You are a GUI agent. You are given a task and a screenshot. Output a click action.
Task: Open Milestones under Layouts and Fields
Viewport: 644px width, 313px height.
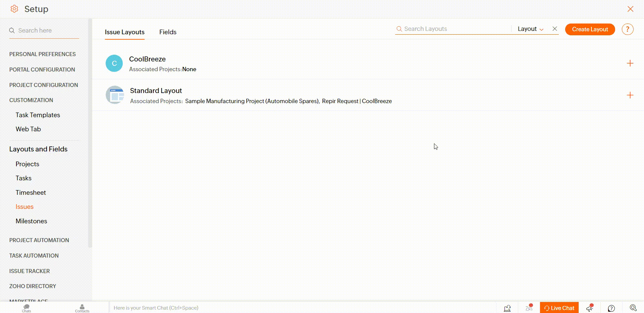click(x=31, y=221)
